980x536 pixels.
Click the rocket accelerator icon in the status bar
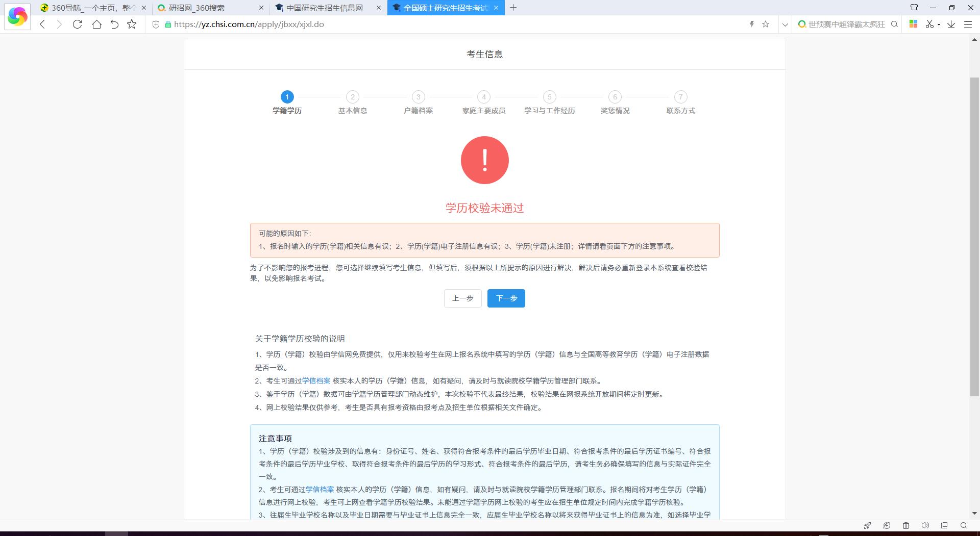coord(867,525)
